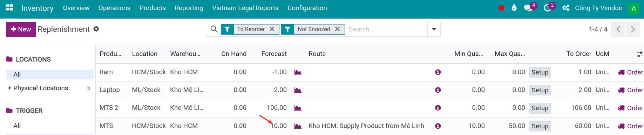
Task: Open the Operations menu
Action: tap(114, 8)
